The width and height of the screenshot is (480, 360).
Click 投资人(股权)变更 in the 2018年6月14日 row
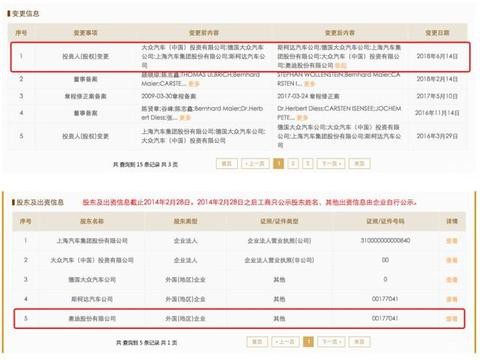pos(85,56)
